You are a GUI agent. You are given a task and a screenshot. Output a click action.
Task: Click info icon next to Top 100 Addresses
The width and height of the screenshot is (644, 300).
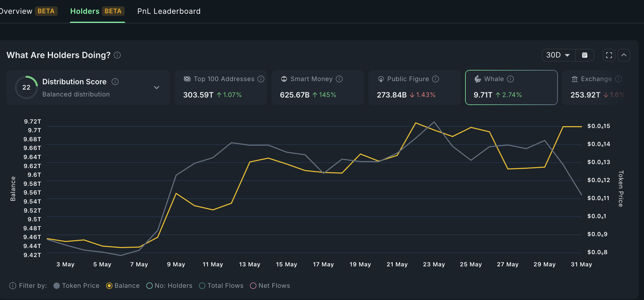click(261, 79)
